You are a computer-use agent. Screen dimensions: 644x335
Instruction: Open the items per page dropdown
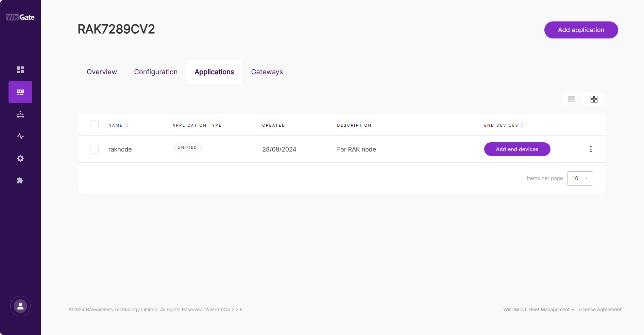tap(580, 178)
